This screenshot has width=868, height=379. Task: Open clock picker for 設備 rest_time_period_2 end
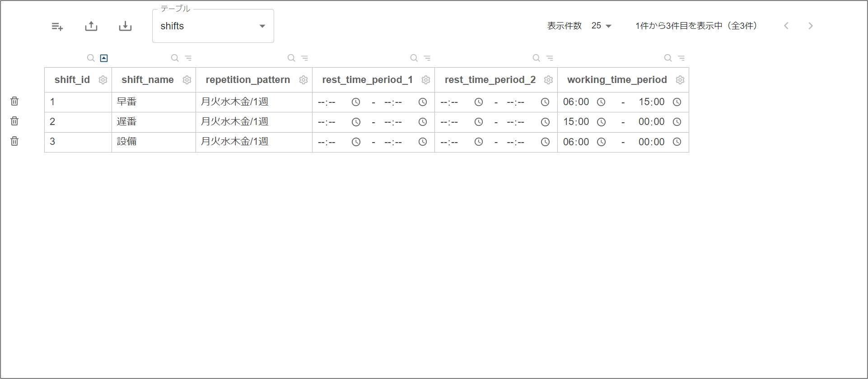coord(545,142)
